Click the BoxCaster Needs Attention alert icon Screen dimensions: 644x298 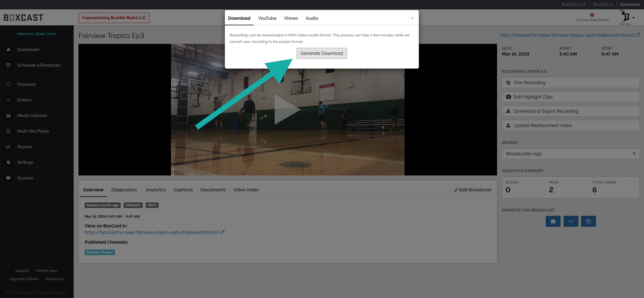click(x=592, y=15)
